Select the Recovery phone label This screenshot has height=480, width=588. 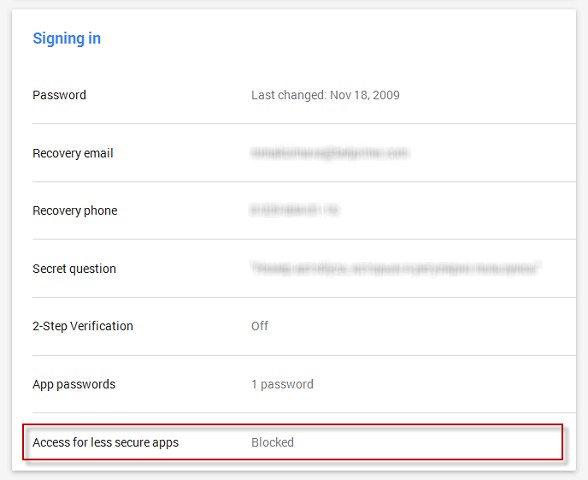click(75, 211)
